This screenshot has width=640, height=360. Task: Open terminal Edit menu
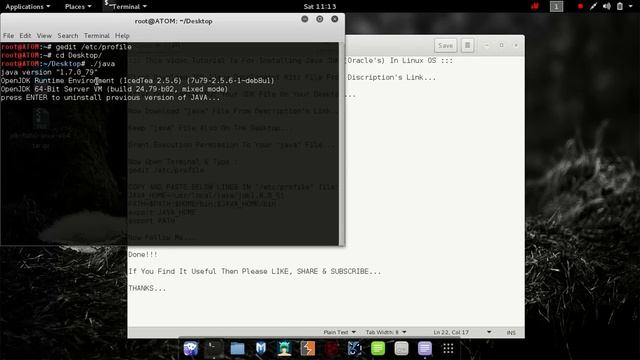click(x=25, y=36)
